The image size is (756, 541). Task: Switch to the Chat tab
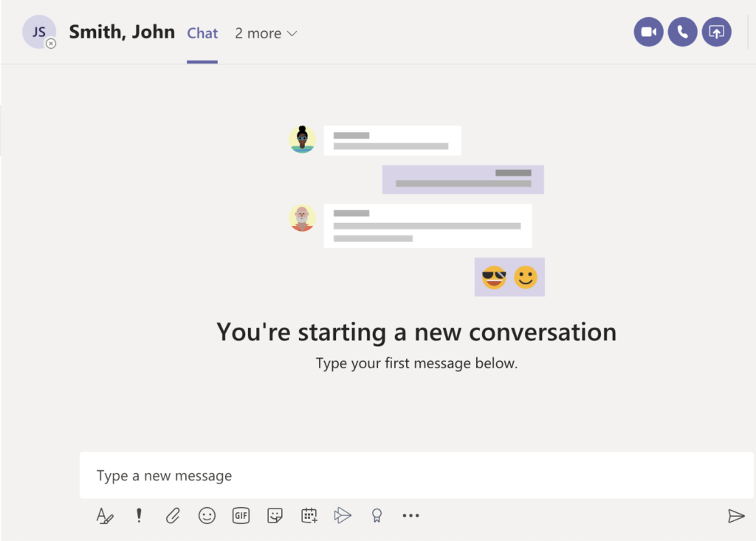pyautogui.click(x=202, y=32)
